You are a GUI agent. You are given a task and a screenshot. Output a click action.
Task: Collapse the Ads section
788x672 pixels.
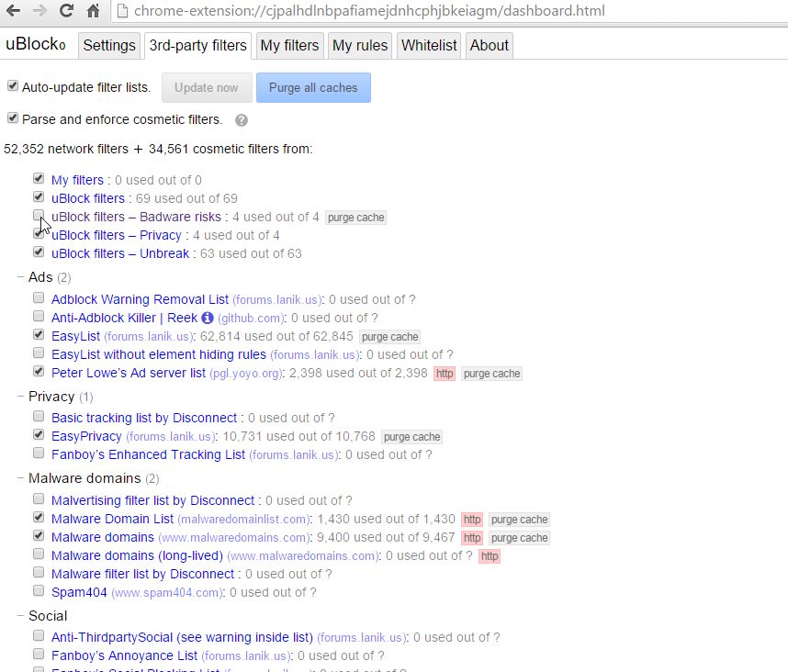[x=20, y=277]
